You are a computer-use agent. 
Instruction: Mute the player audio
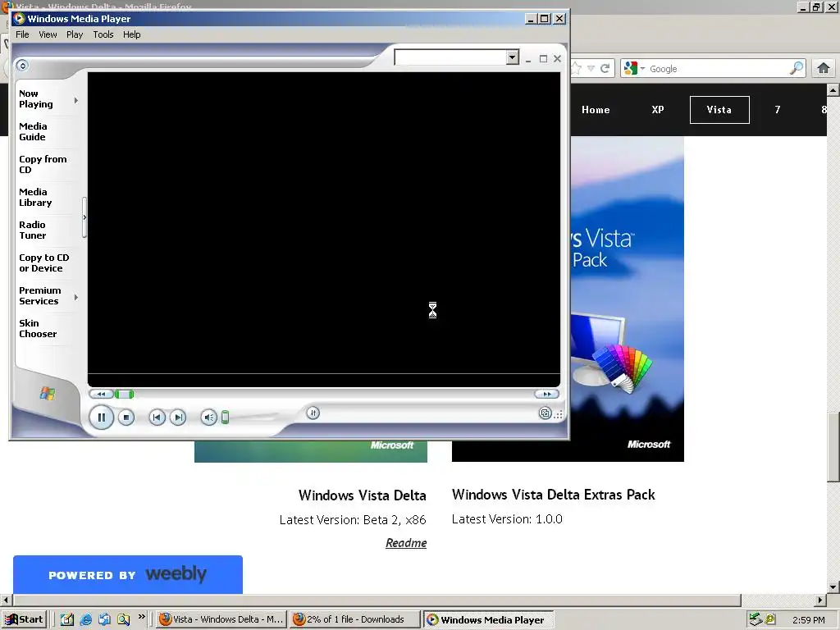pyautogui.click(x=209, y=418)
